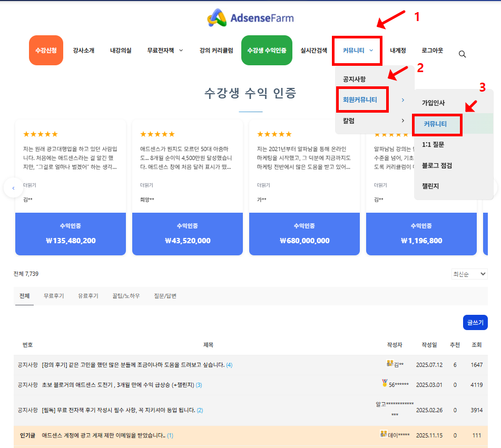Click 더읽기 on 희망** review
Image resolution: width=501 pixels, height=448 pixels.
tap(146, 185)
